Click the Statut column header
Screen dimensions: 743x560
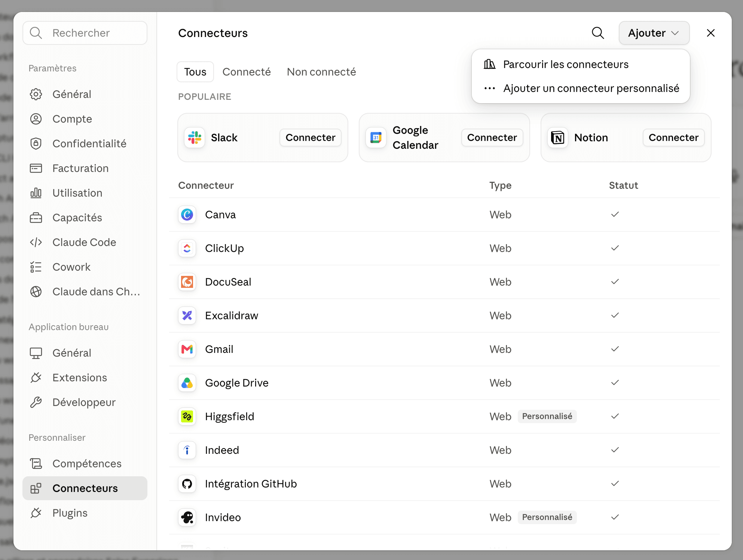pos(623,185)
